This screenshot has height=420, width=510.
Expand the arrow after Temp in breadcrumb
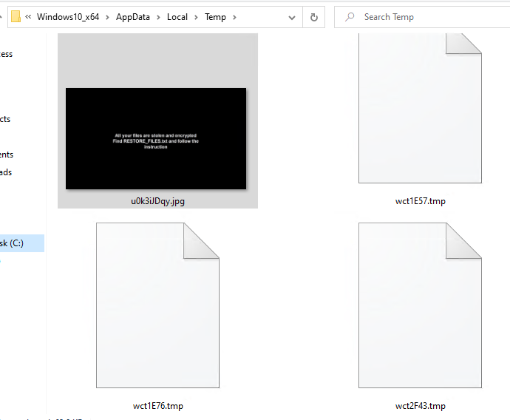pos(234,17)
